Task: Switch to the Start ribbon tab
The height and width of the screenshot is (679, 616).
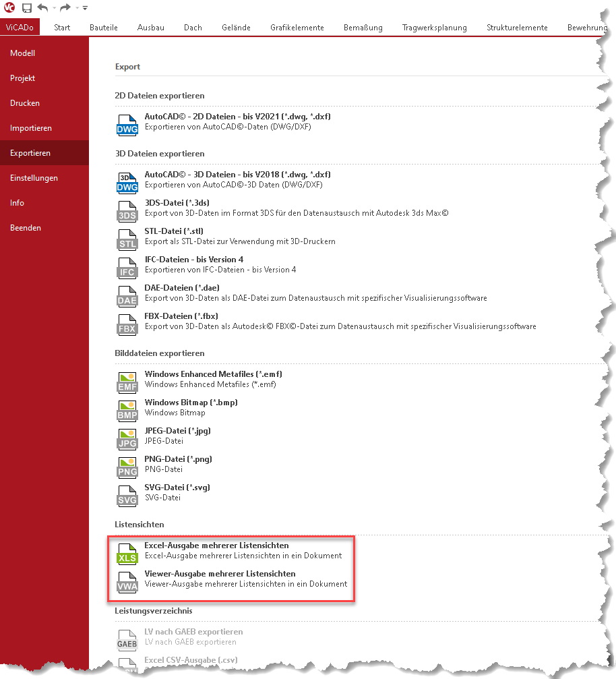Action: [x=62, y=27]
